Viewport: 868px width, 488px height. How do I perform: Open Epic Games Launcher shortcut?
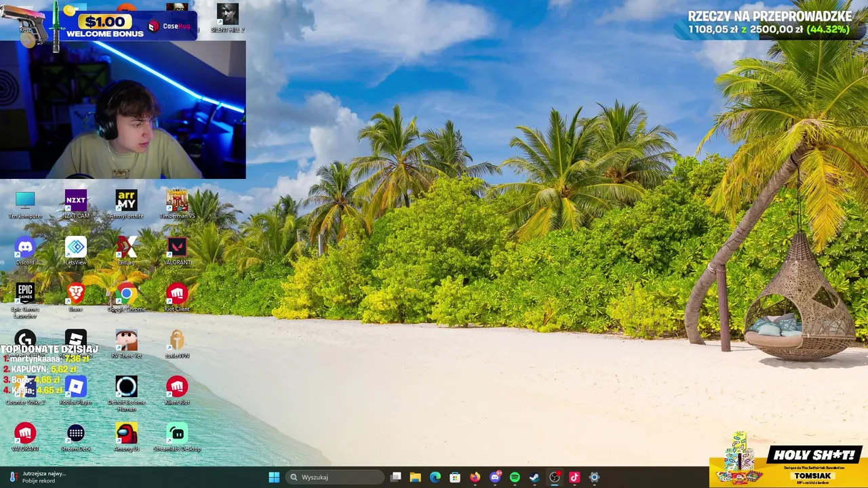25,300
